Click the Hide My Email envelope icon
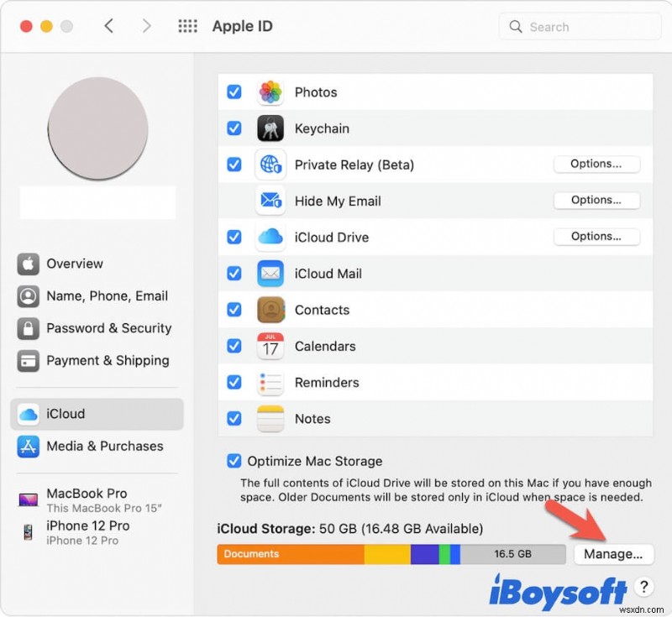 [x=270, y=201]
